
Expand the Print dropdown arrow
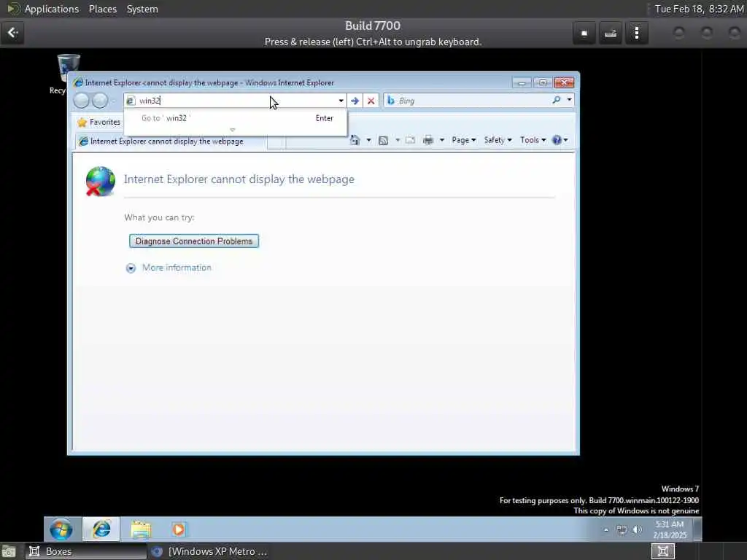coord(441,140)
